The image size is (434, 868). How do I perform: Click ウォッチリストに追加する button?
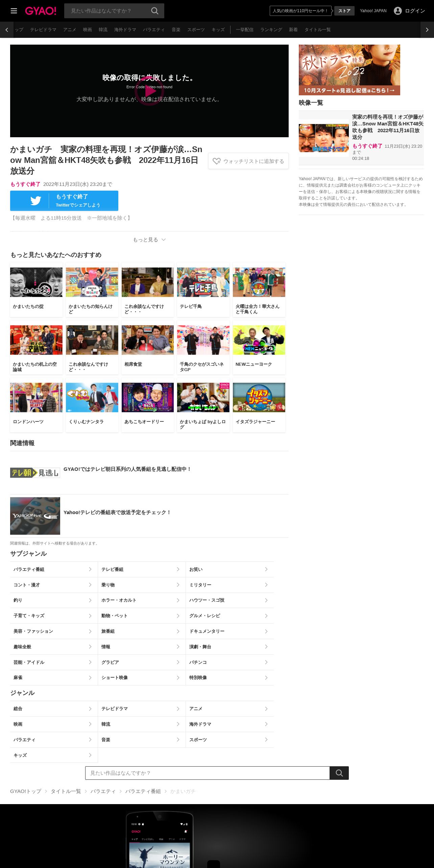pos(248,161)
